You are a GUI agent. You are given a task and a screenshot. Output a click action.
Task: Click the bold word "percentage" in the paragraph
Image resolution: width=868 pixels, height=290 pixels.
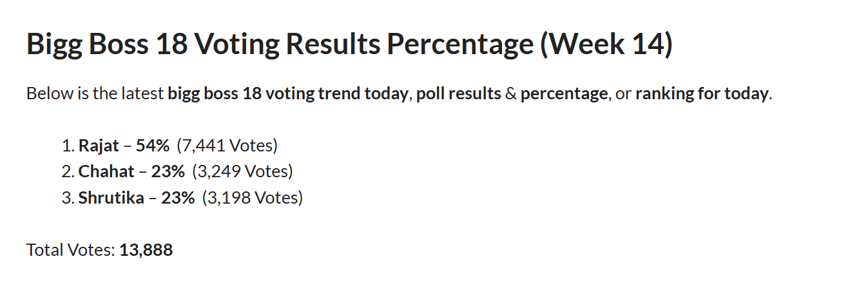(564, 93)
